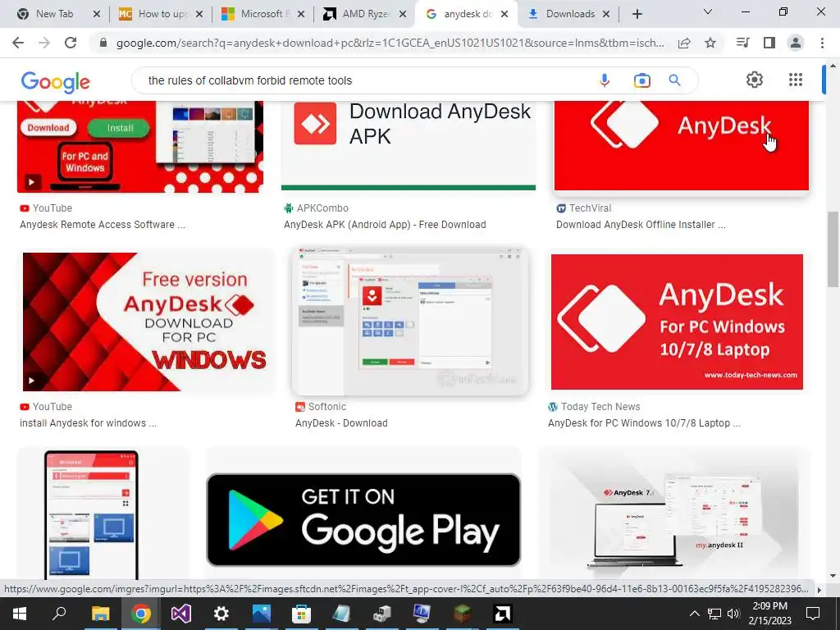
Task: Select the Today Tech News AnyDesk image
Action: [x=677, y=322]
